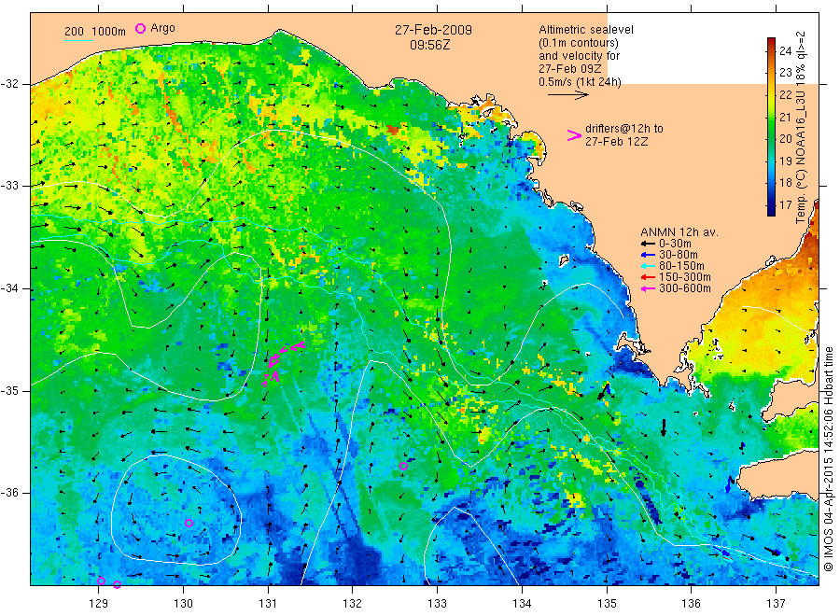Click the black 0-30m legend arrow

click(x=649, y=244)
